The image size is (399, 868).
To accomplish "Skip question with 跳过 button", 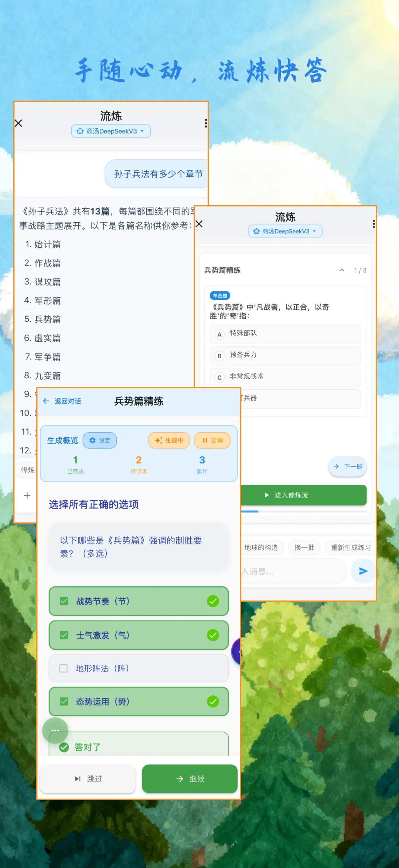I will point(88,779).
